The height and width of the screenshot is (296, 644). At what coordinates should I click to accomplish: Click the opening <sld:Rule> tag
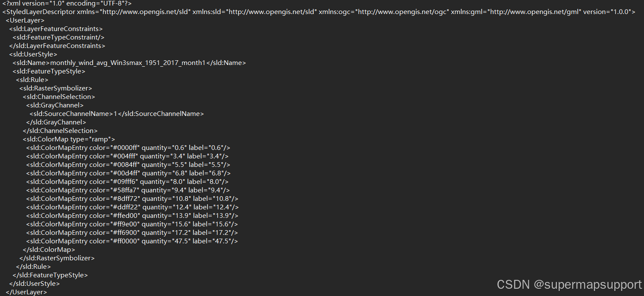pyautogui.click(x=32, y=80)
